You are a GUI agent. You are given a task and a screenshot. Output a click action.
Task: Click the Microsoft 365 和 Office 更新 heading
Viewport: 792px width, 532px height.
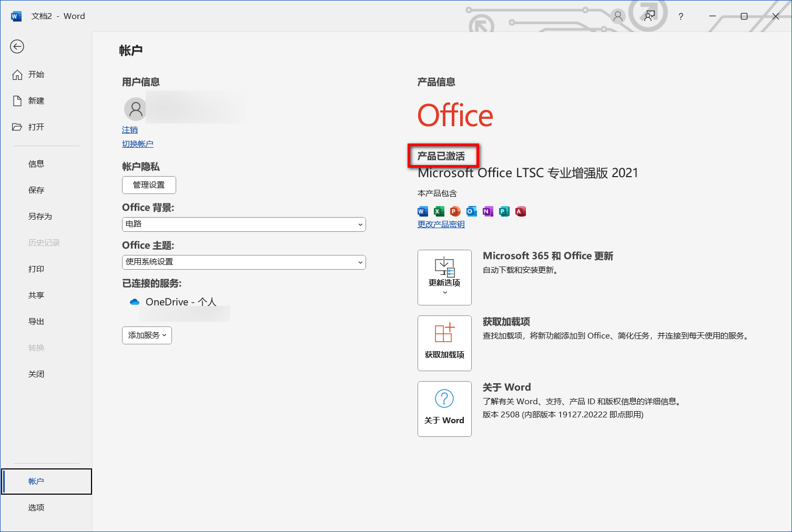[x=548, y=256]
